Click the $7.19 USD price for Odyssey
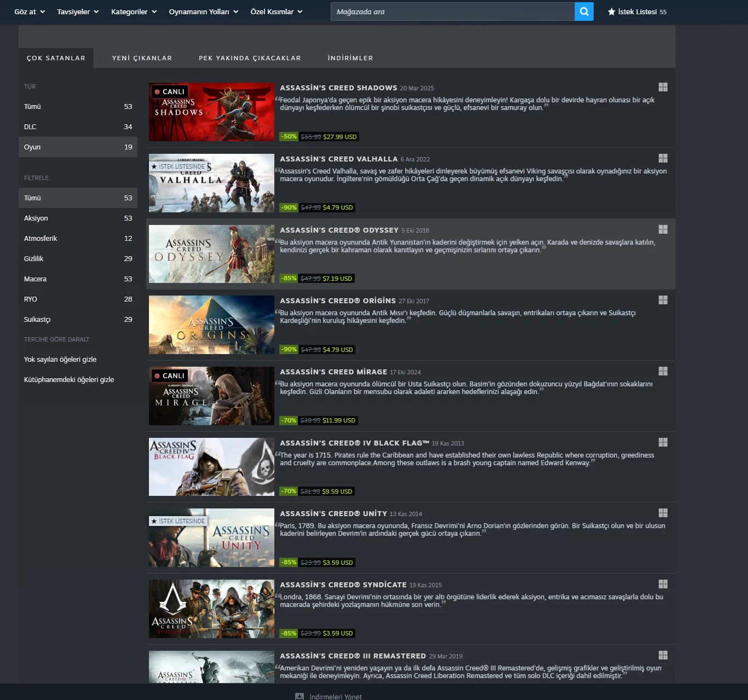Viewport: 748px width, 700px height. coord(337,279)
